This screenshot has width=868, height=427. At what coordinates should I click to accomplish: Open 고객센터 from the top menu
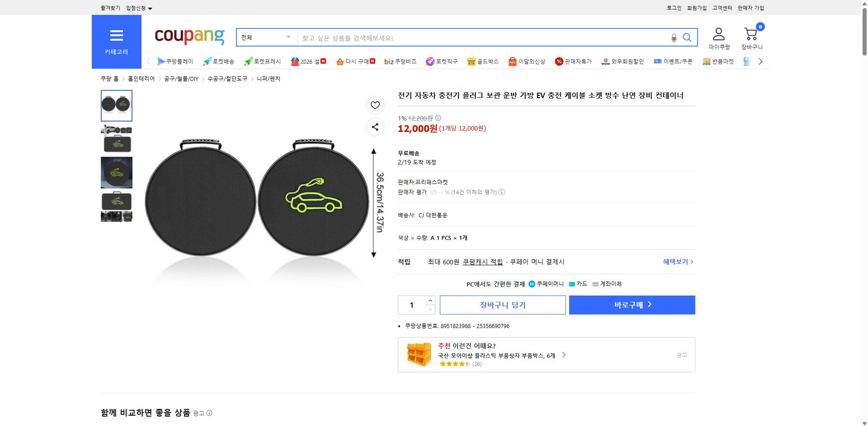[x=722, y=8]
